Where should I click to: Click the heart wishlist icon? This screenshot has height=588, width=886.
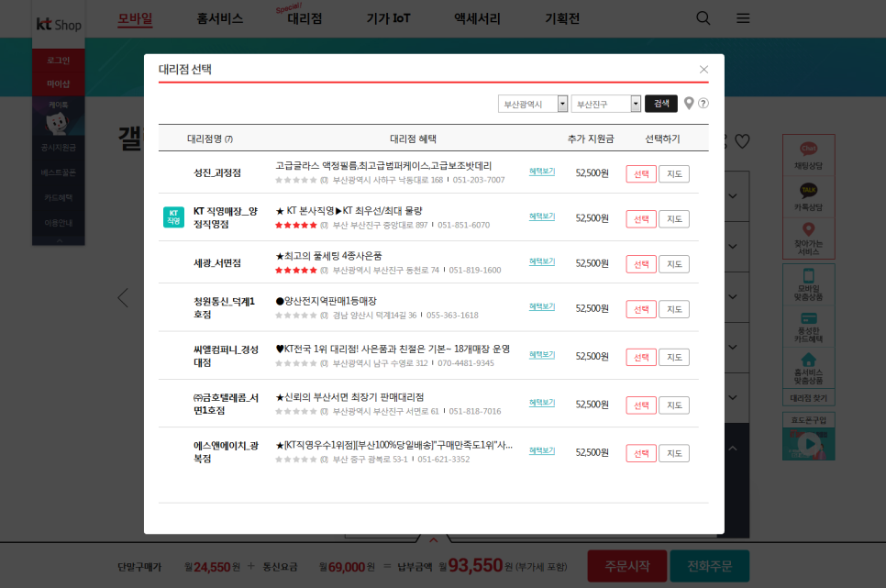[x=742, y=141]
